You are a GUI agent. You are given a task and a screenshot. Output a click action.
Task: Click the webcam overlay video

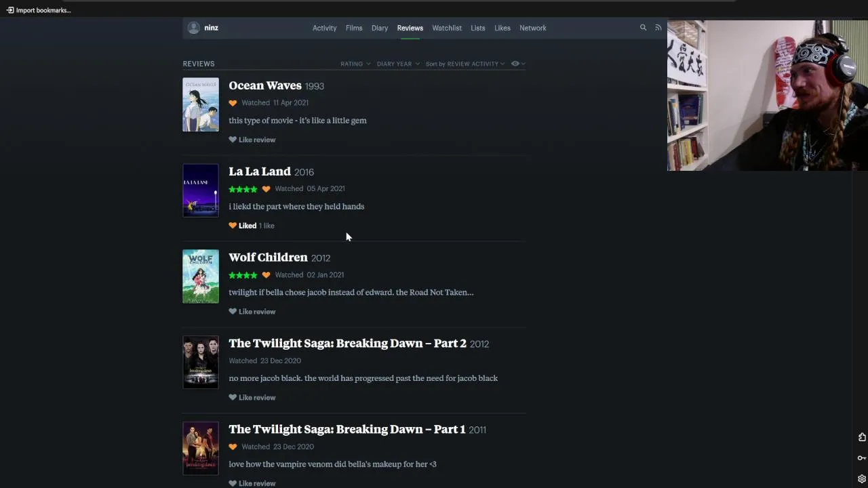(768, 95)
